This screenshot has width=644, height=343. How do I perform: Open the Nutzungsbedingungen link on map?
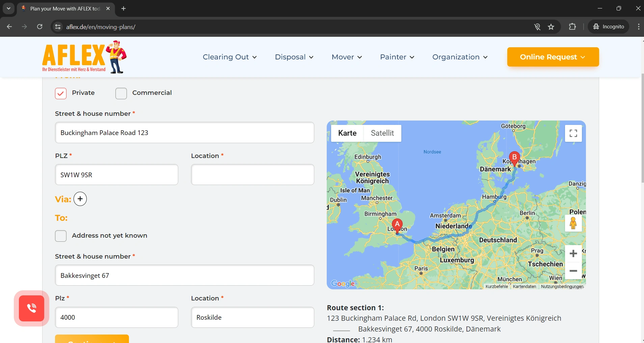(562, 287)
